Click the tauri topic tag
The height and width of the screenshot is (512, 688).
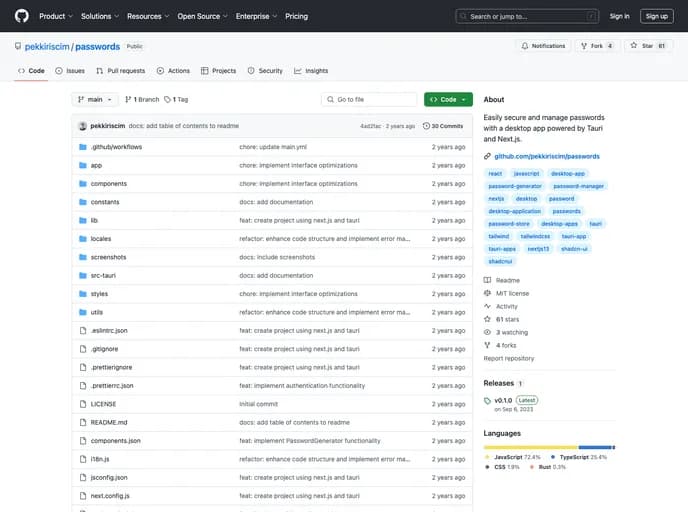pos(595,224)
